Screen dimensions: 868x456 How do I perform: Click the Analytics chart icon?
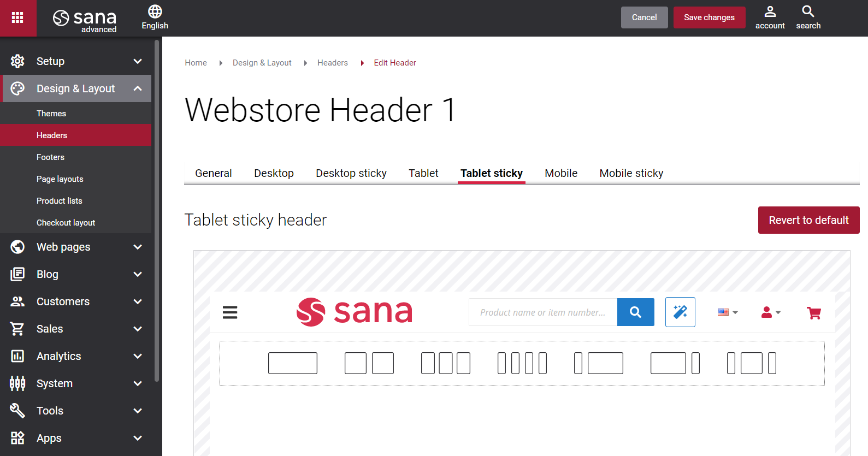point(17,356)
